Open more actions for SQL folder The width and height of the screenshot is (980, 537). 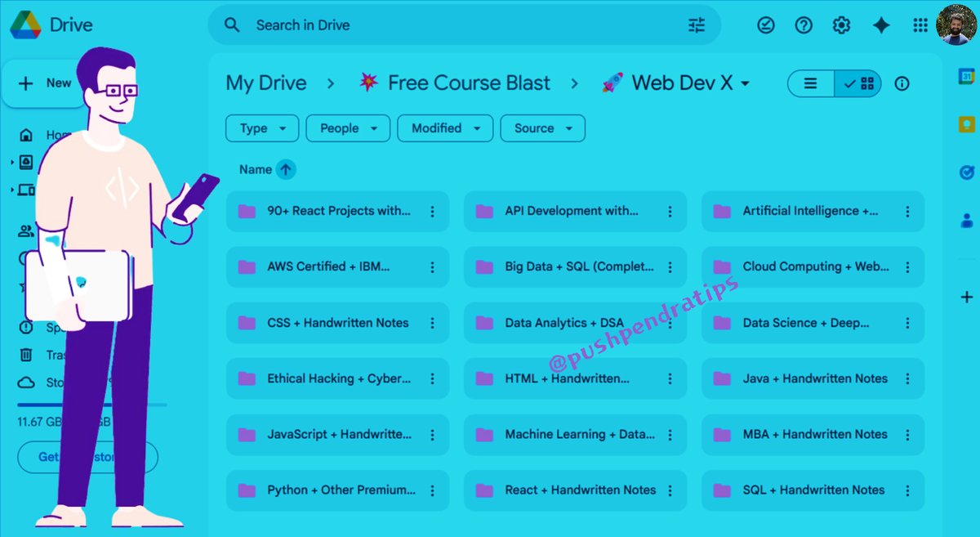[x=907, y=490]
